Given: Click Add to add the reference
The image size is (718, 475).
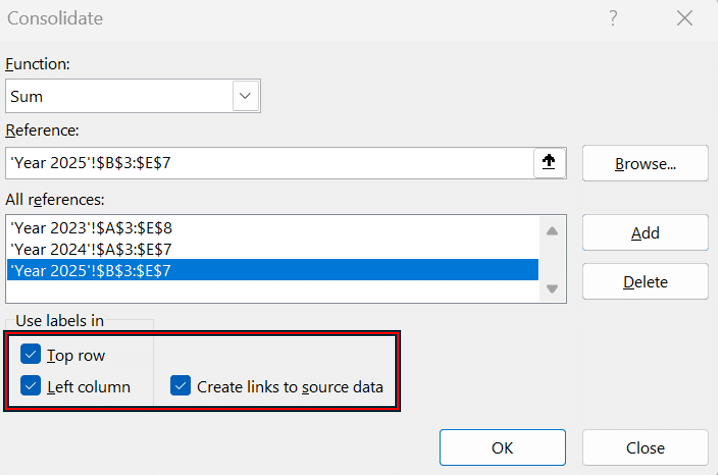Looking at the screenshot, I should (x=645, y=233).
